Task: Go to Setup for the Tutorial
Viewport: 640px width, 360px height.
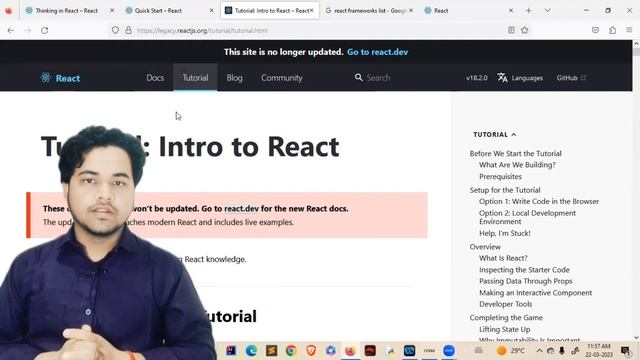Action: pyautogui.click(x=505, y=190)
